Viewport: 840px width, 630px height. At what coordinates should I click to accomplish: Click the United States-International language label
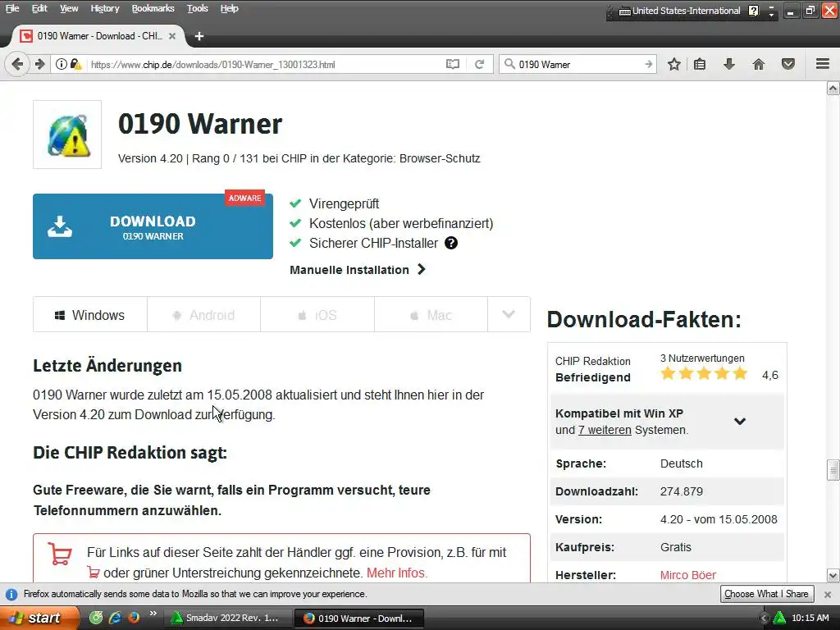coord(687,11)
